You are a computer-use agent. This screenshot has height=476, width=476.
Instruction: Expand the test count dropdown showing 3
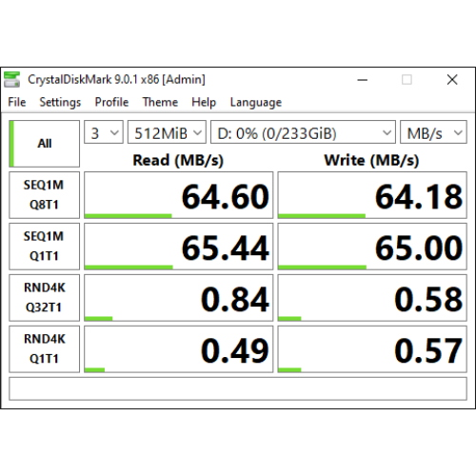click(104, 132)
